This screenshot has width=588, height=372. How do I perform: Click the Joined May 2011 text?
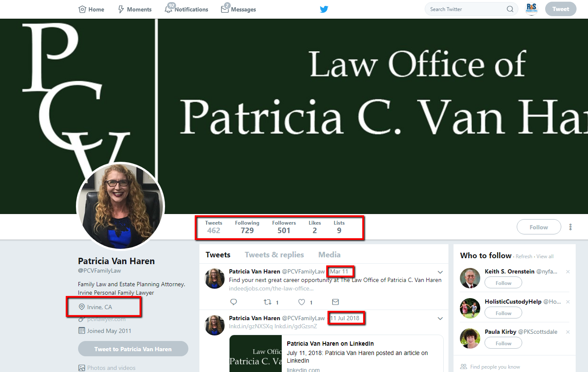point(109,331)
